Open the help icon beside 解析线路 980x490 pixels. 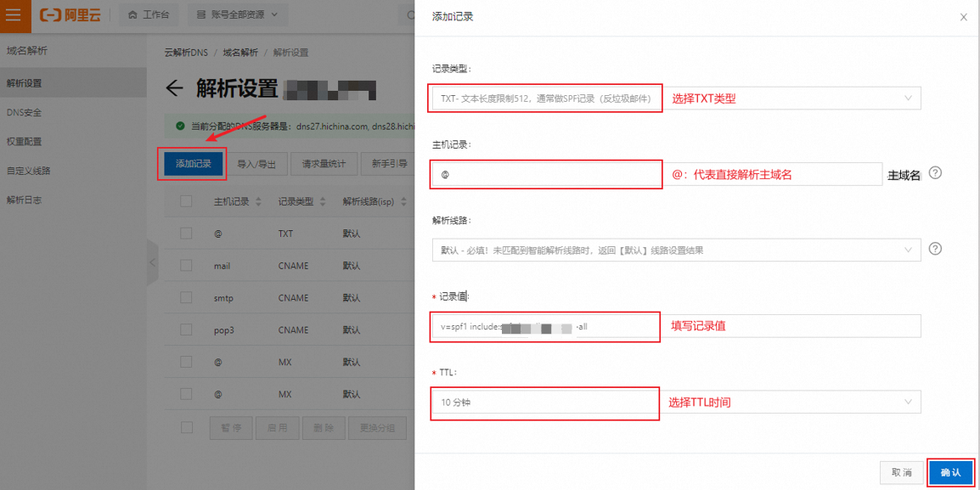935,249
